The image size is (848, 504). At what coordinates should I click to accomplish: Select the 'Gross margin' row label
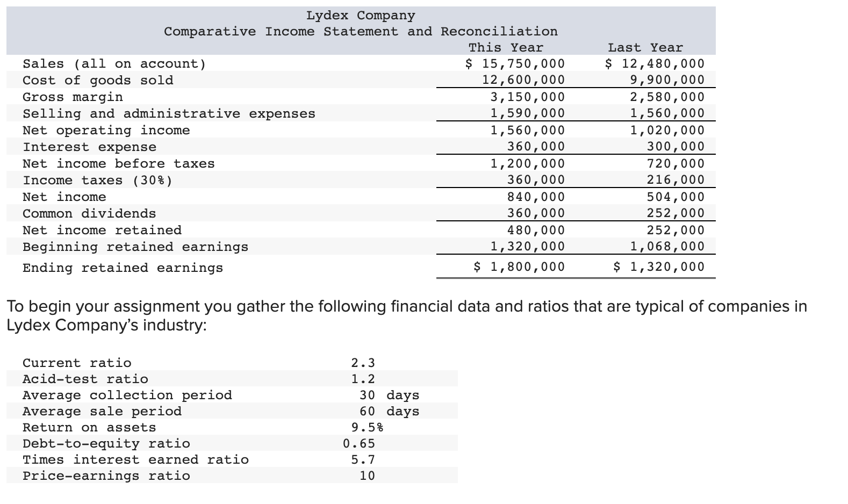click(x=73, y=97)
